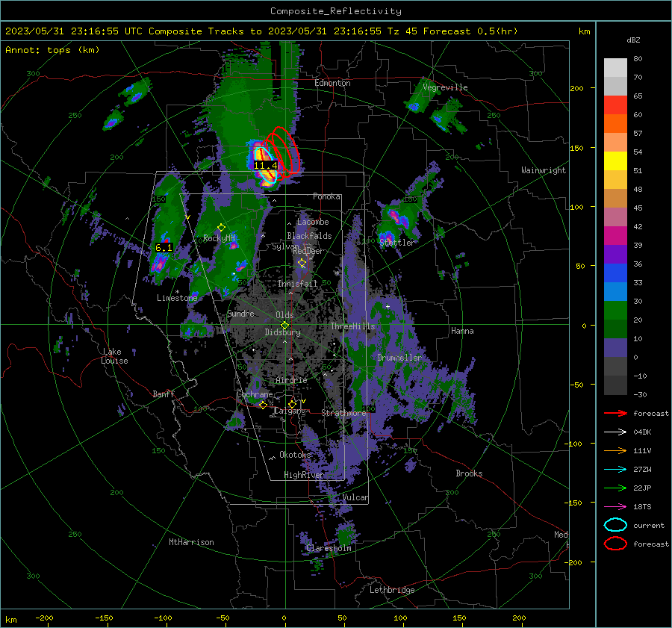Viewport: 672px width, 628px height.
Task: Click the Strathmore city label
Action: click(x=343, y=413)
